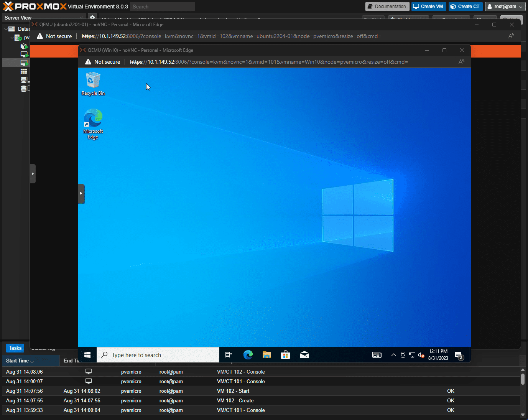Screen dimensions: 528x420
Task: Click the Proxmox search field
Action: pyautogui.click(x=162, y=7)
